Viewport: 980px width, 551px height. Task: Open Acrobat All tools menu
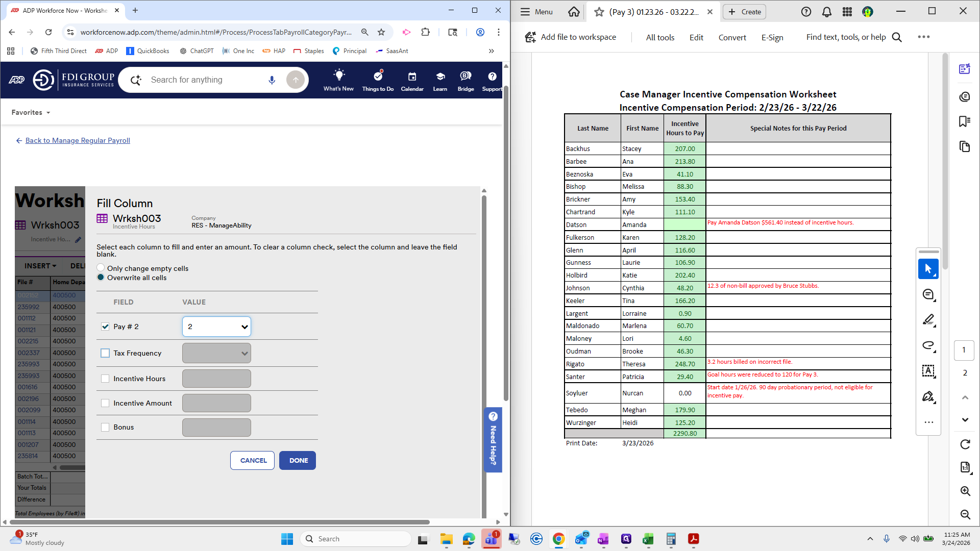(660, 37)
